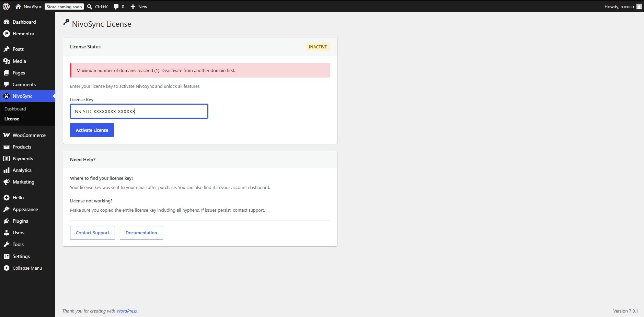Open the Settings menu label
The height and width of the screenshot is (317, 644).
click(21, 256)
